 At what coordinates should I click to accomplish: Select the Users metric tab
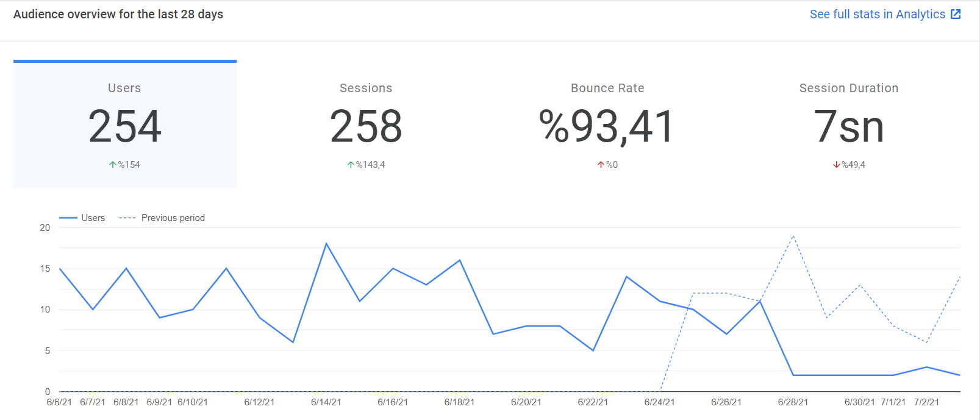[125, 124]
